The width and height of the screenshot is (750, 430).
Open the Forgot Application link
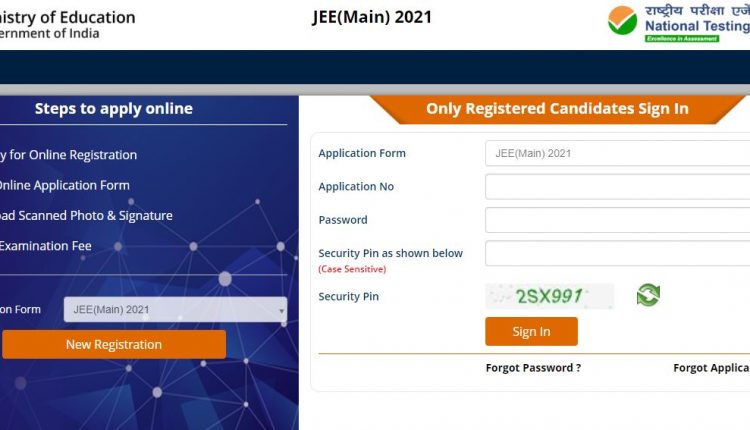pos(711,368)
